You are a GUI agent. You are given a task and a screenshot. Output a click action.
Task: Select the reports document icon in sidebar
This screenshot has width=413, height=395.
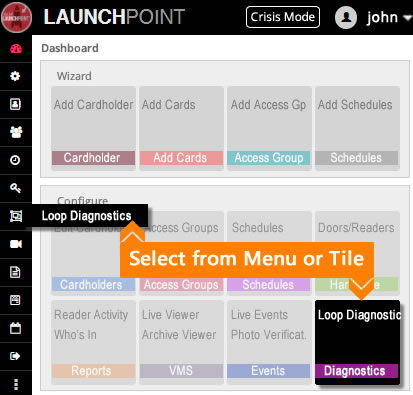point(15,272)
